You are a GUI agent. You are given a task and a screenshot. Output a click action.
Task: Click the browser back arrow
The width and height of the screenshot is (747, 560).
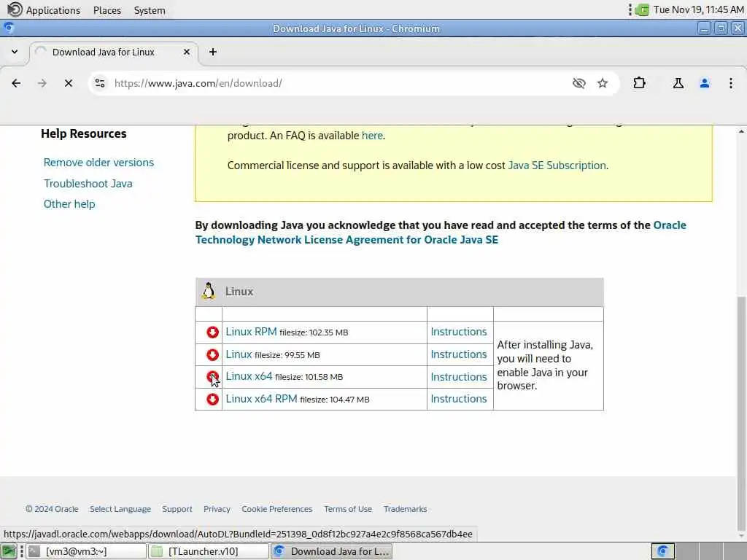(x=16, y=83)
